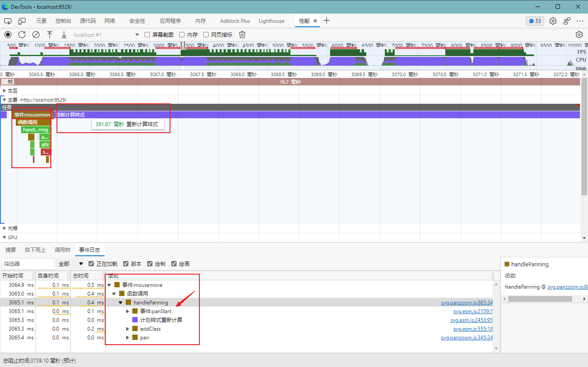
Task: Open the 53 issues badge
Action: 535,21
